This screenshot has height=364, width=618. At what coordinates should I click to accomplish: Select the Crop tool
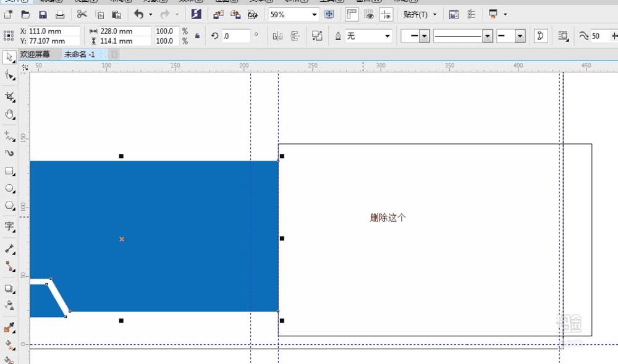(9, 96)
